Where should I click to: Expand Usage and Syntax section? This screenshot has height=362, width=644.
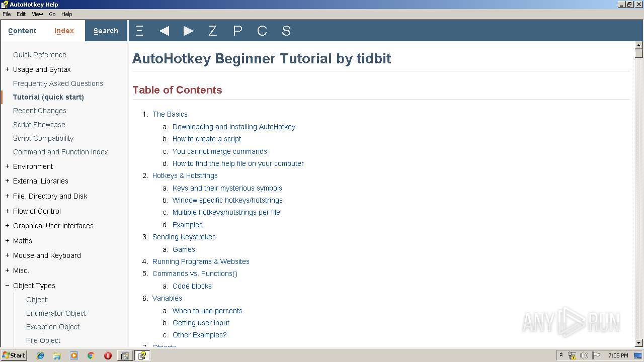7,69
